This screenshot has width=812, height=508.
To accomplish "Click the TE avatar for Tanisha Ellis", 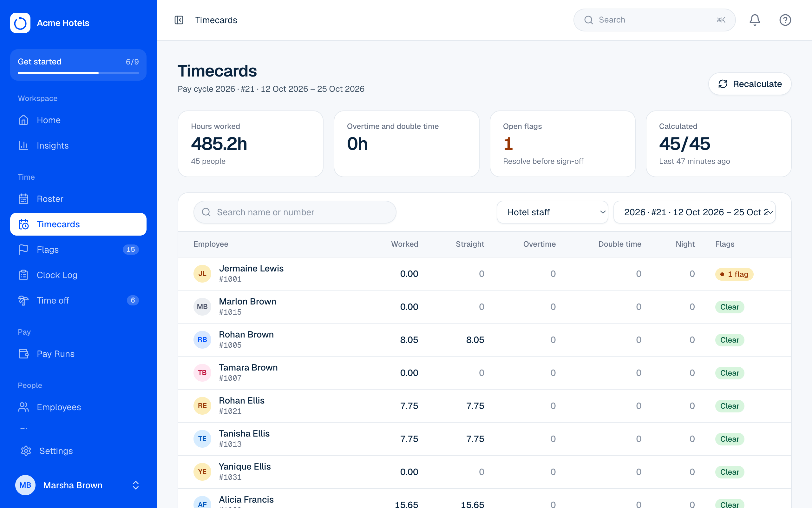I will (x=202, y=439).
